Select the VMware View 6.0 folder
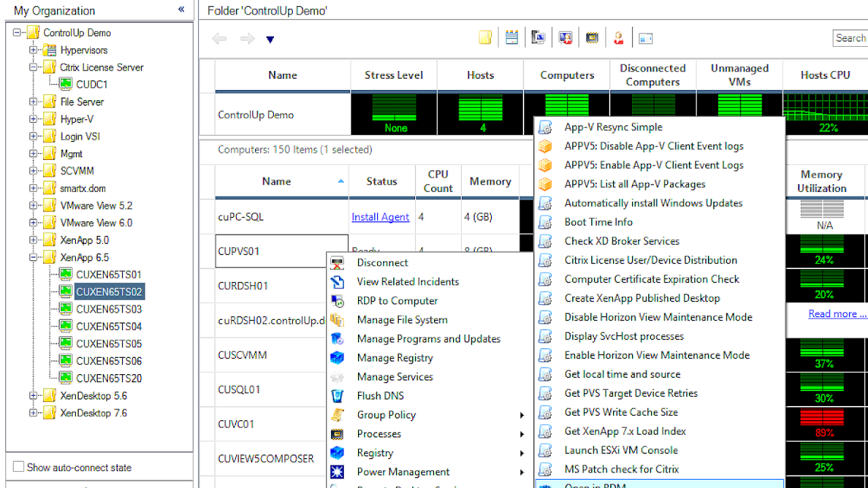Viewport: 868px width, 488px height. (x=96, y=223)
